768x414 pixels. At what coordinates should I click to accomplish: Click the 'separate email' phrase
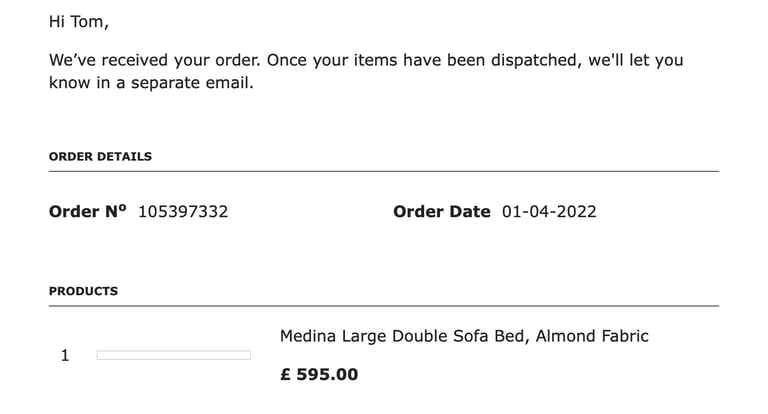coord(192,83)
